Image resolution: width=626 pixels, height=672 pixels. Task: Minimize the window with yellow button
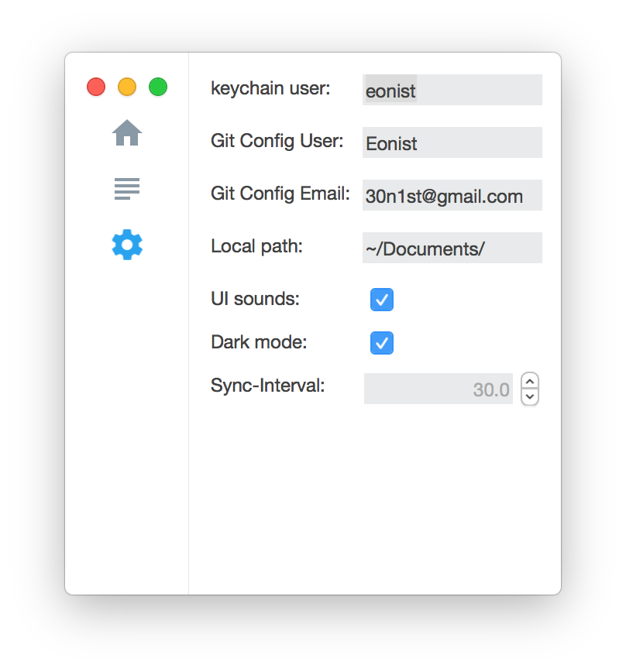coord(127,87)
